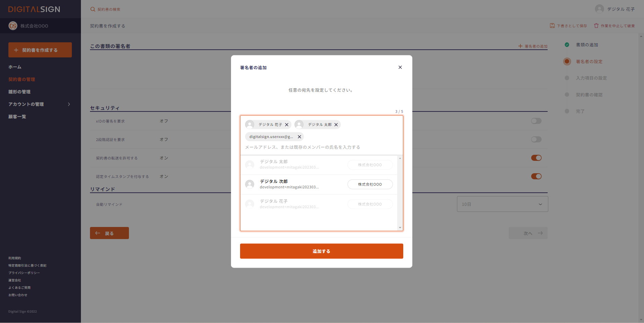The width and height of the screenshot is (644, 323).
Task: Click the green checkmark on 書類の追加 step
Action: 567,44
